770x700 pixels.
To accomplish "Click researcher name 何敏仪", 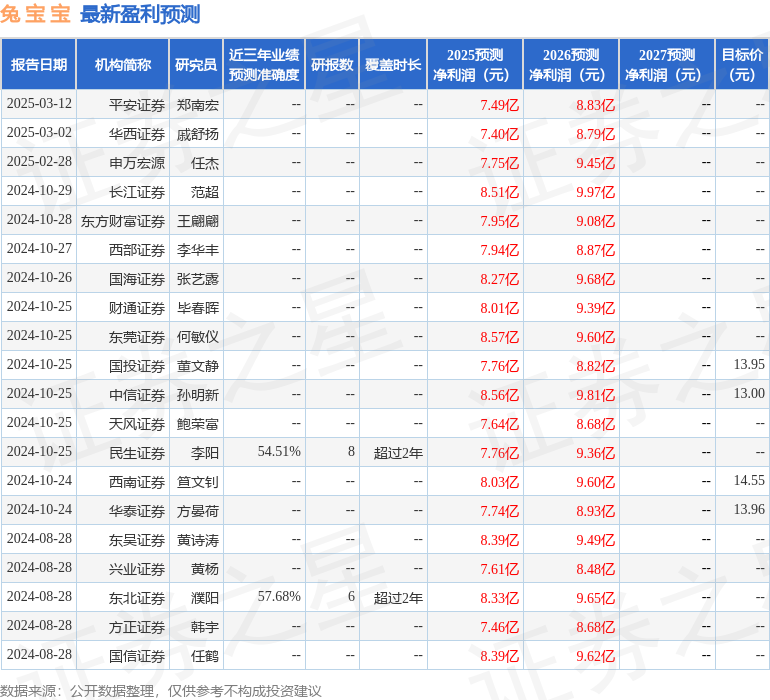I will tap(197, 337).
